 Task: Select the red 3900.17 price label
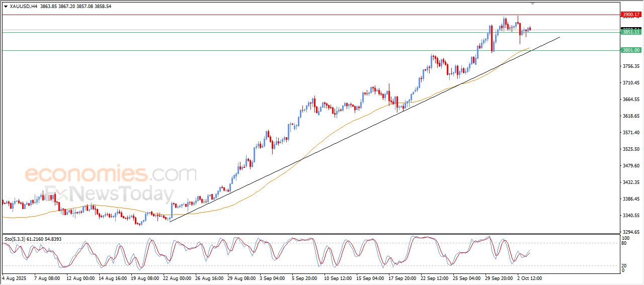tap(631, 15)
